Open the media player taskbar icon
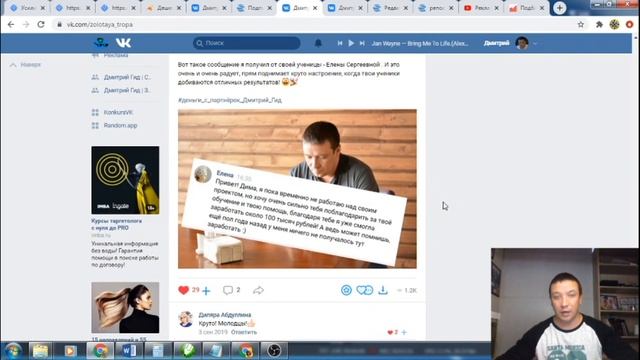Screen dimensions: 640x360 pyautogui.click(x=70, y=351)
